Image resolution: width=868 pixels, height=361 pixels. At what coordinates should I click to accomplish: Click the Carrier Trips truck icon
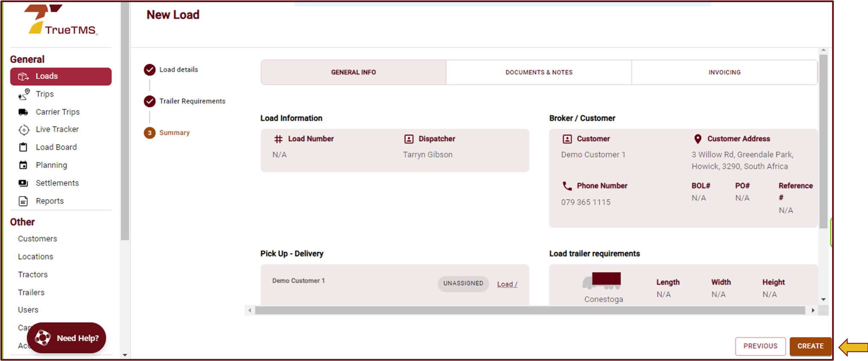(24, 112)
